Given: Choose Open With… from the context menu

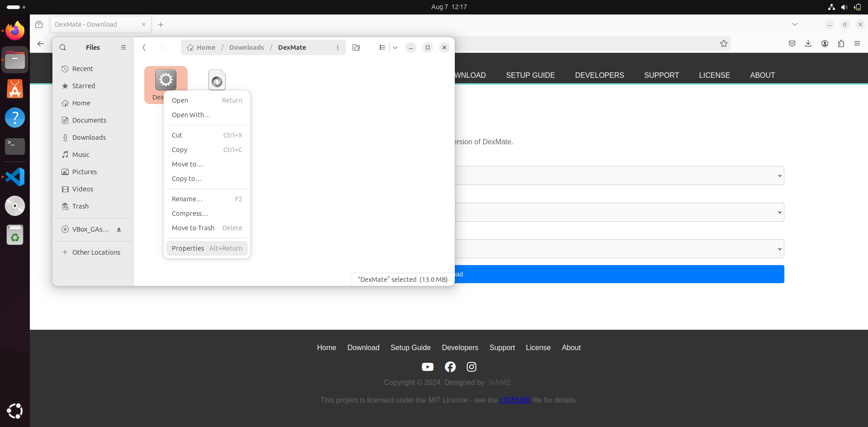Looking at the screenshot, I should pyautogui.click(x=207, y=115).
